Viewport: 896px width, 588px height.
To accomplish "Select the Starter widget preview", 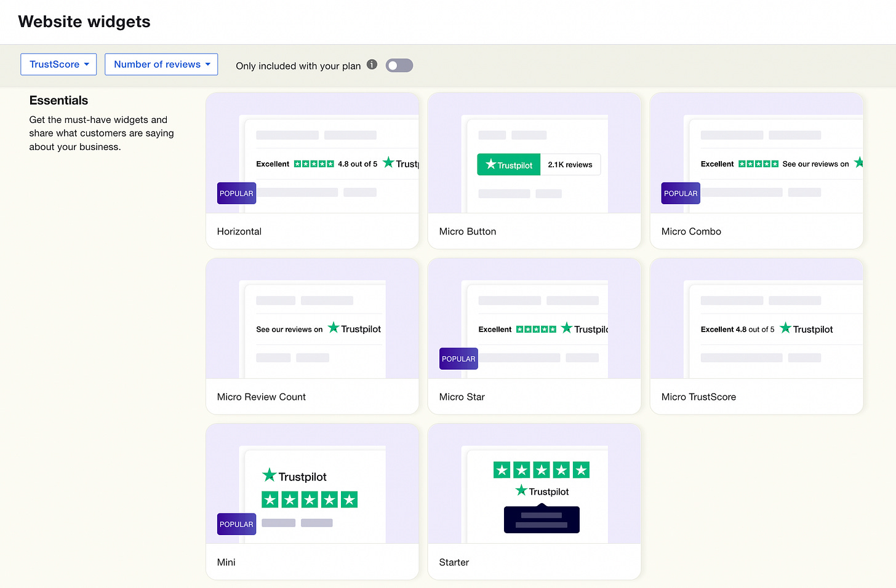I will click(x=534, y=483).
